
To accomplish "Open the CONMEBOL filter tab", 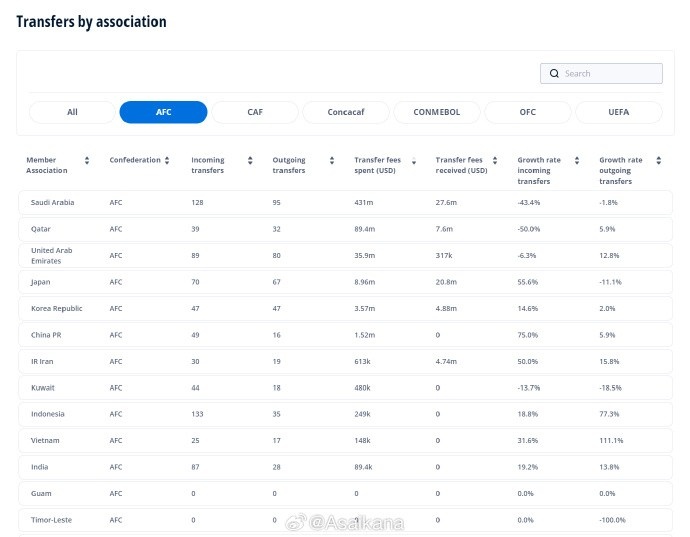I will [437, 112].
